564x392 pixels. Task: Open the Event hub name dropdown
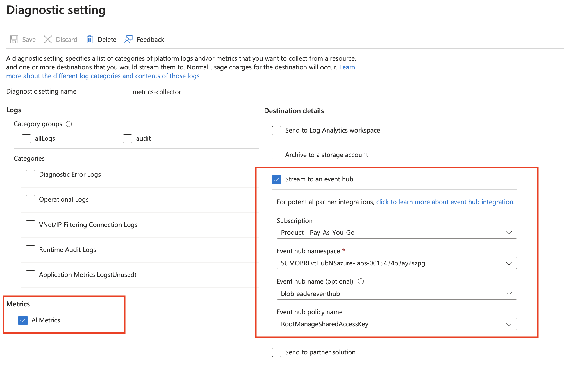[x=397, y=294]
